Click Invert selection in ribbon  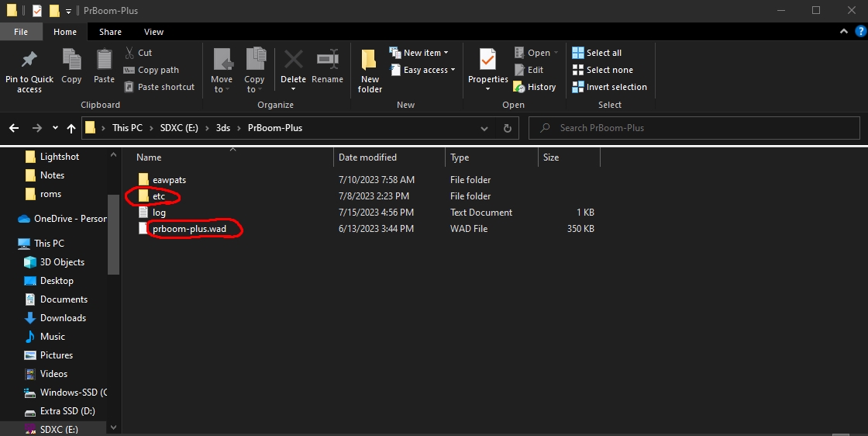[x=609, y=87]
